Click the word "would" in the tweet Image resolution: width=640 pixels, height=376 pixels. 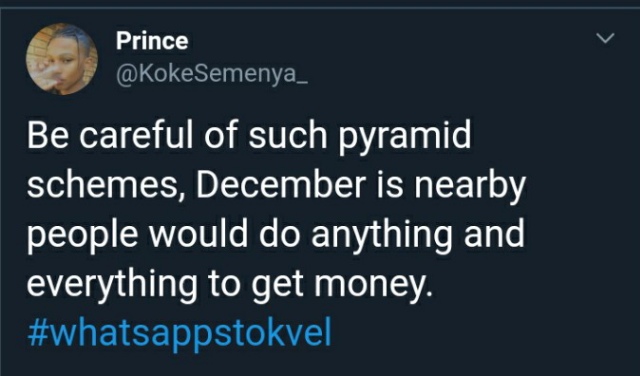click(x=198, y=234)
